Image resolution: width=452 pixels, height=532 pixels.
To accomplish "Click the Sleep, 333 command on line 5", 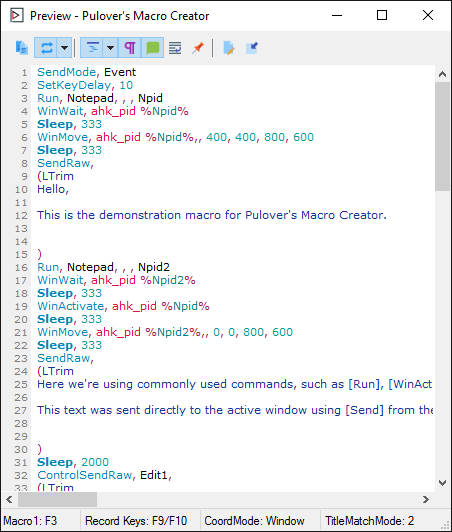I will [70, 124].
